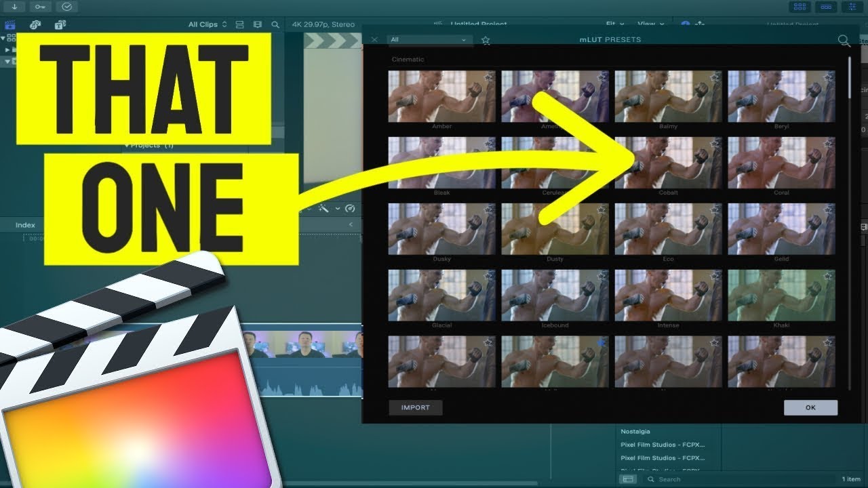Screen dimensions: 868x488
Task: Select the Bleak LUT thumbnail
Action: [441, 163]
